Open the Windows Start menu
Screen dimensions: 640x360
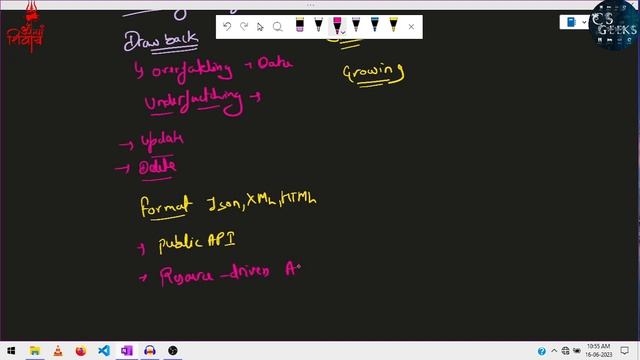pos(11,351)
